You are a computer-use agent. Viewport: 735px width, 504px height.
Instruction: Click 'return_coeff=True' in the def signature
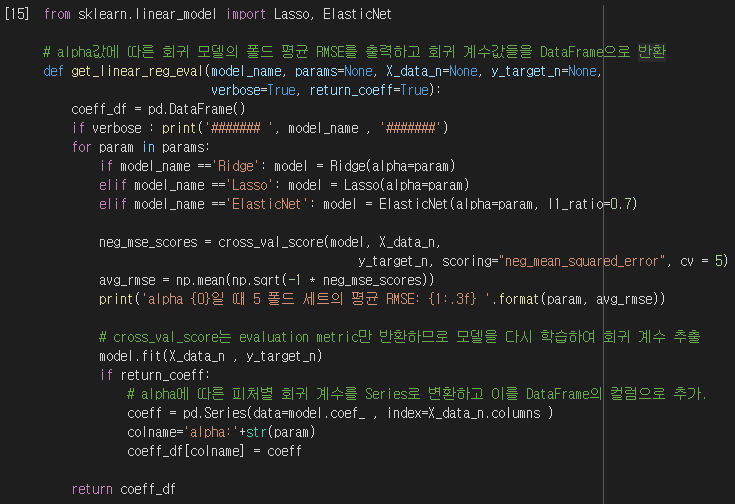point(368,90)
